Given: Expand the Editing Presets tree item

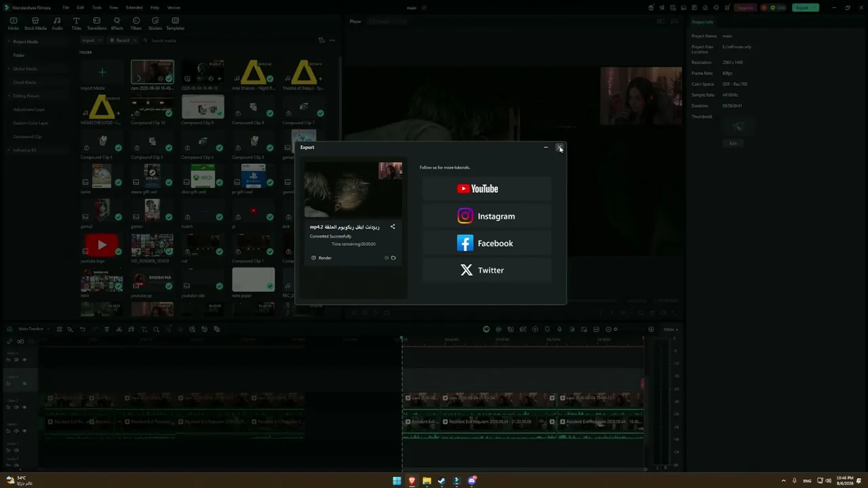Looking at the screenshot, I should coord(9,96).
